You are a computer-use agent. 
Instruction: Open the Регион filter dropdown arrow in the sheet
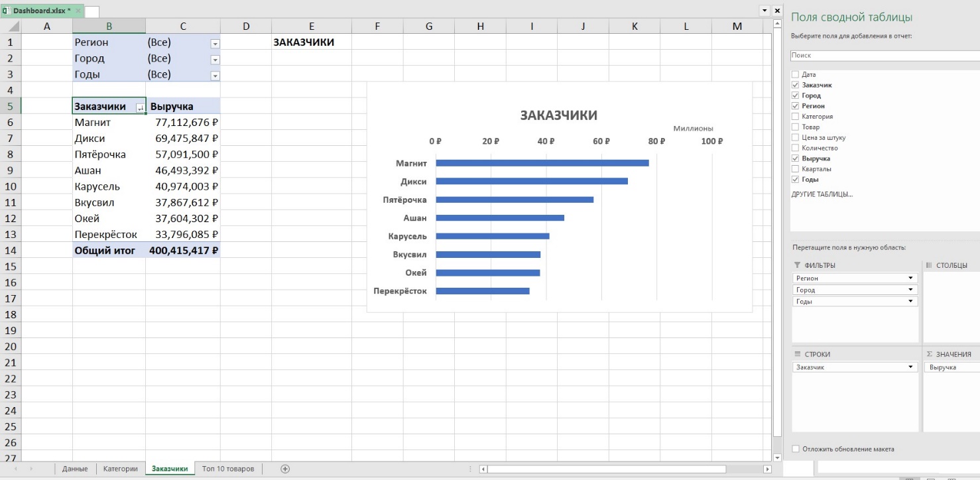(x=215, y=44)
